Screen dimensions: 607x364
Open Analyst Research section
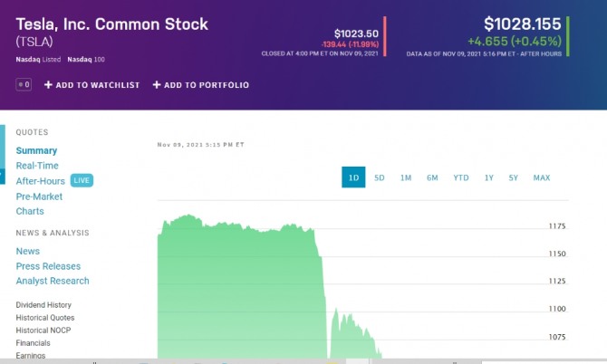pyautogui.click(x=53, y=281)
